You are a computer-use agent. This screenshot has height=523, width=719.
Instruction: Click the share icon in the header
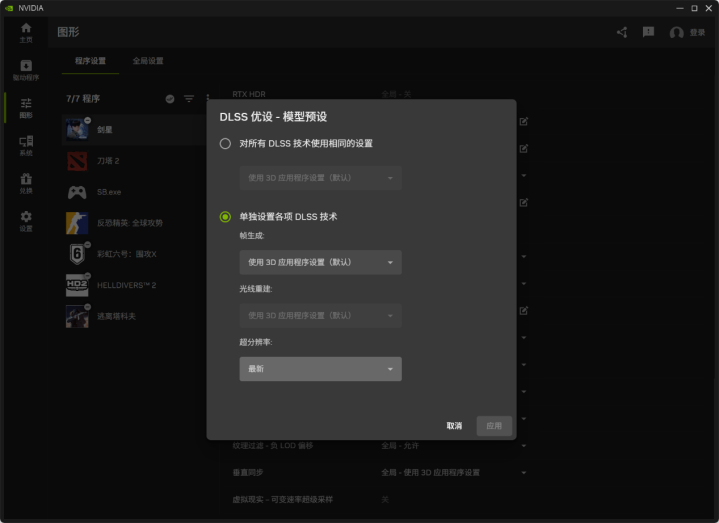click(622, 32)
